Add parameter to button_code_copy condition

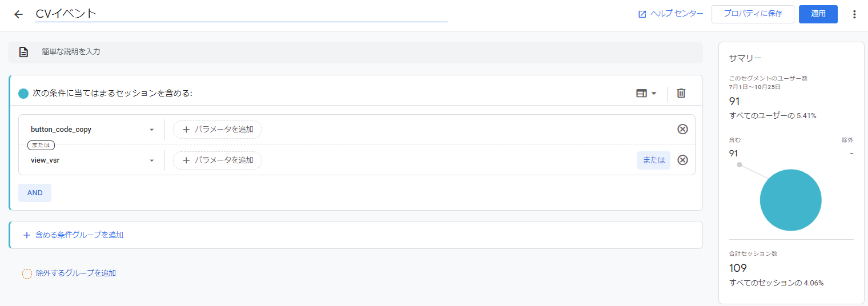pos(217,130)
